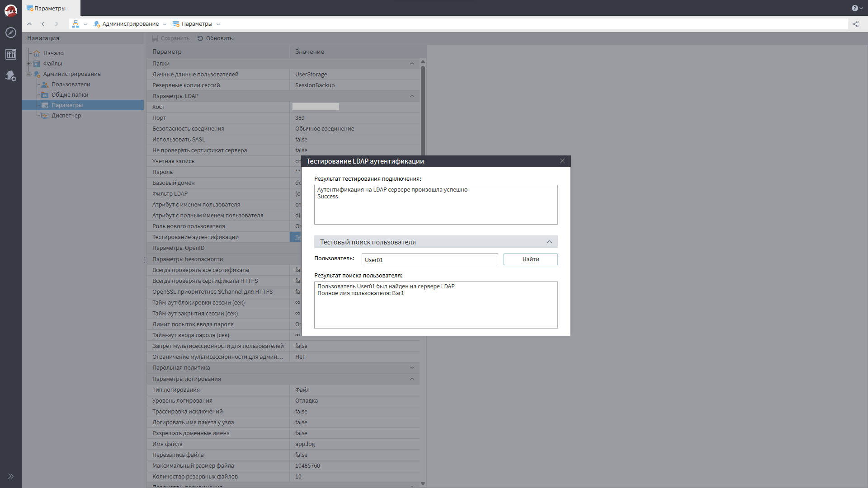This screenshot has width=868, height=488.
Task: Open the calendar grid icon in sidebar
Action: [x=11, y=54]
